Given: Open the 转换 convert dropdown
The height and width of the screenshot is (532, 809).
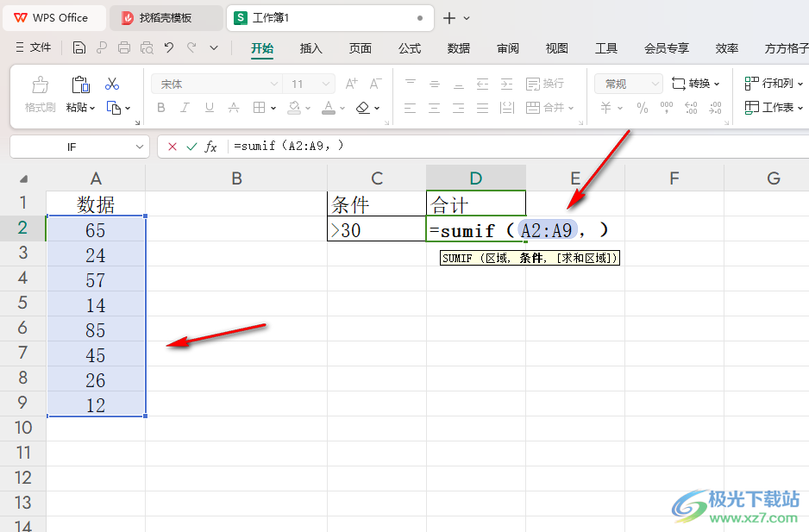Looking at the screenshot, I should pos(695,84).
